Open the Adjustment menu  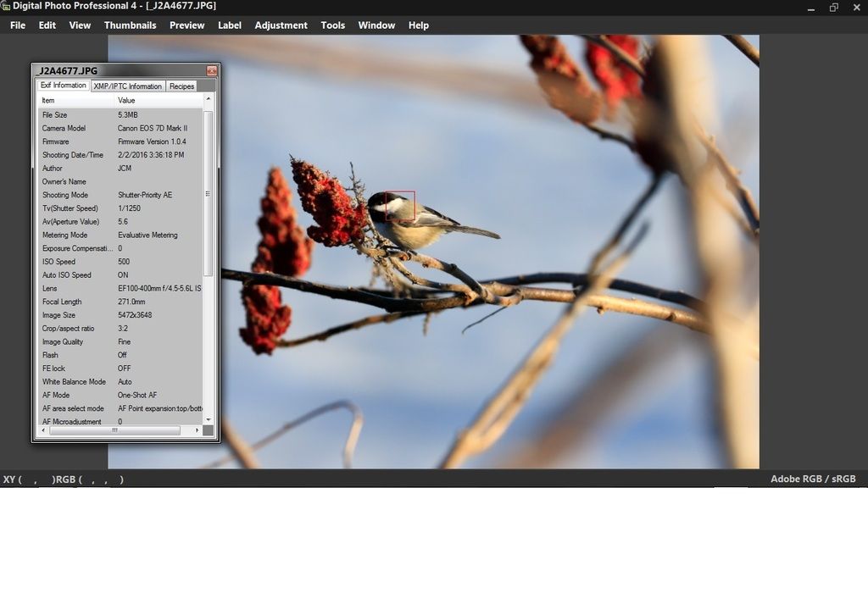[281, 25]
